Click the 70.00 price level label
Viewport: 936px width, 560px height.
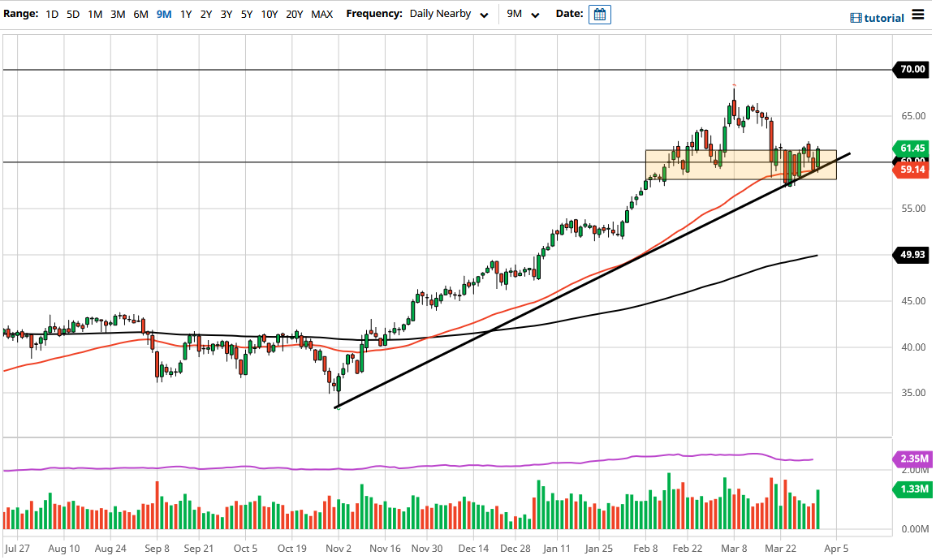[913, 70]
